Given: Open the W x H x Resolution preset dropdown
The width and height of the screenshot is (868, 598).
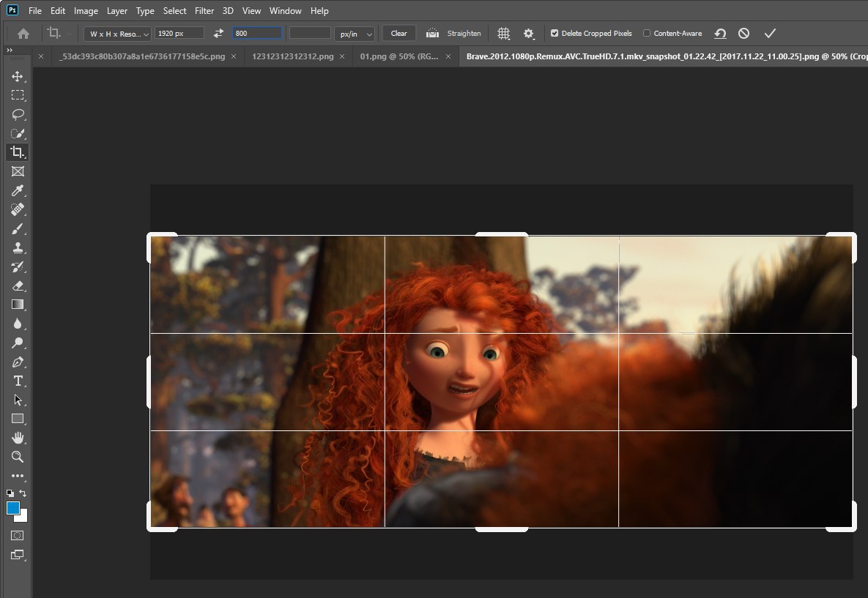Looking at the screenshot, I should click(117, 34).
